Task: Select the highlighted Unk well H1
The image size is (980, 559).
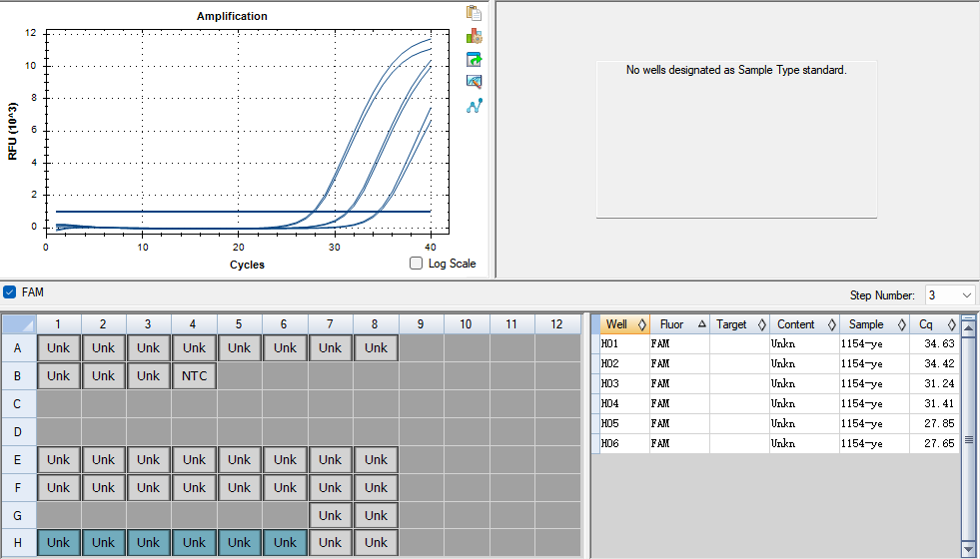Action: click(x=58, y=543)
